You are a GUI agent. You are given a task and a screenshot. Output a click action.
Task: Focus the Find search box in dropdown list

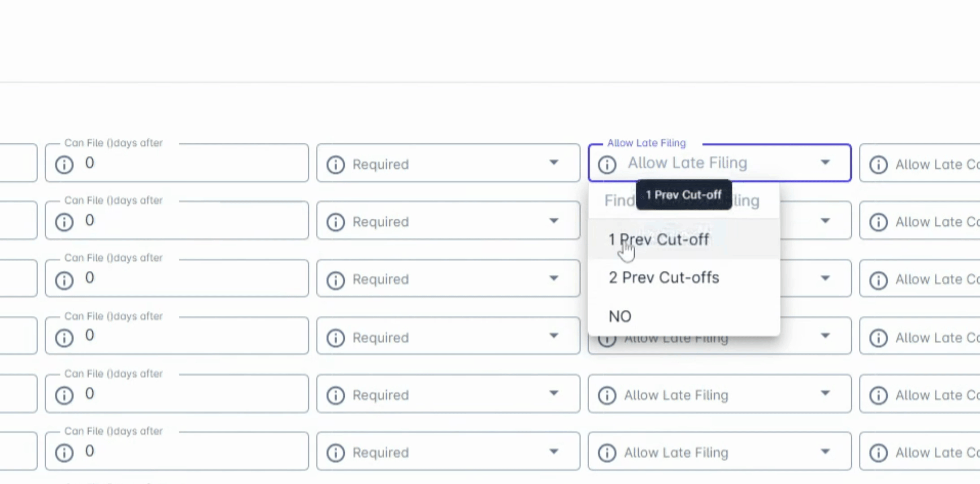pyautogui.click(x=684, y=200)
